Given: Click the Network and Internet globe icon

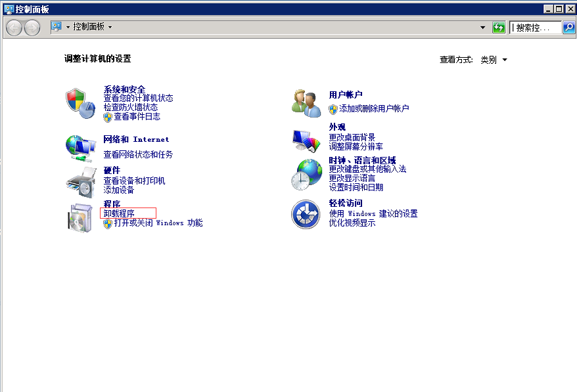Looking at the screenshot, I should (x=80, y=147).
